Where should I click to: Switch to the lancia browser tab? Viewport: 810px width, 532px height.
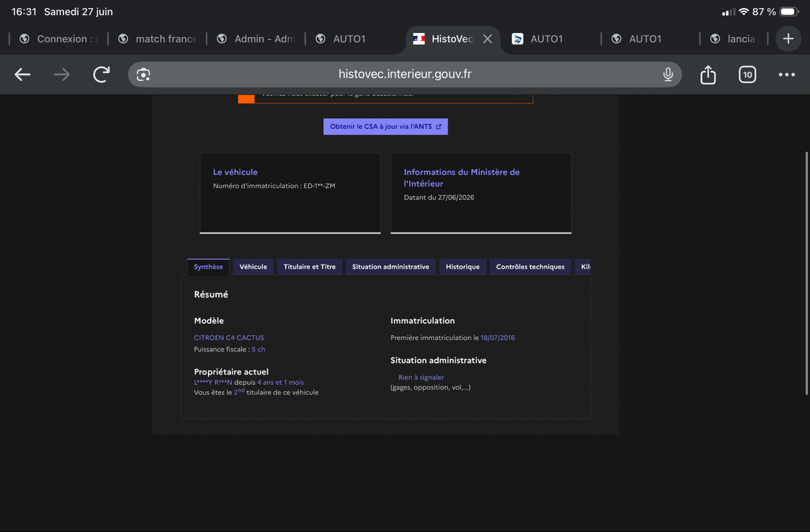click(x=732, y=39)
